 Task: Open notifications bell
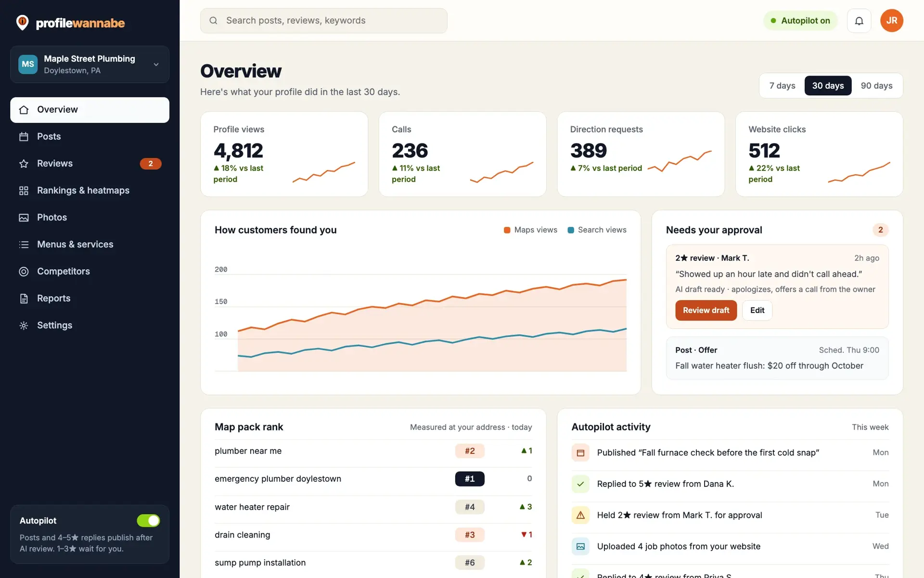pyautogui.click(x=859, y=21)
